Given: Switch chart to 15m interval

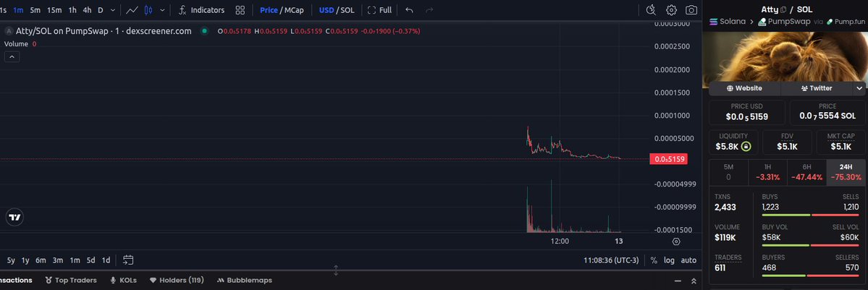Looking at the screenshot, I should 54,10.
